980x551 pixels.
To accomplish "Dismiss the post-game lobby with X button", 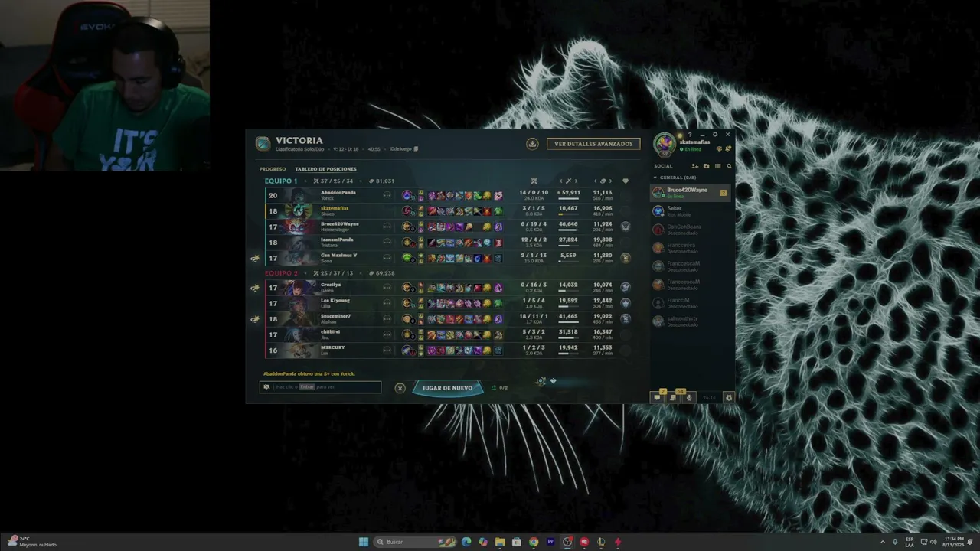I will click(x=400, y=388).
